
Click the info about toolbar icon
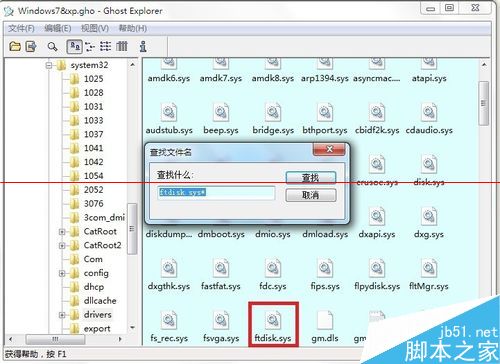tap(143, 47)
